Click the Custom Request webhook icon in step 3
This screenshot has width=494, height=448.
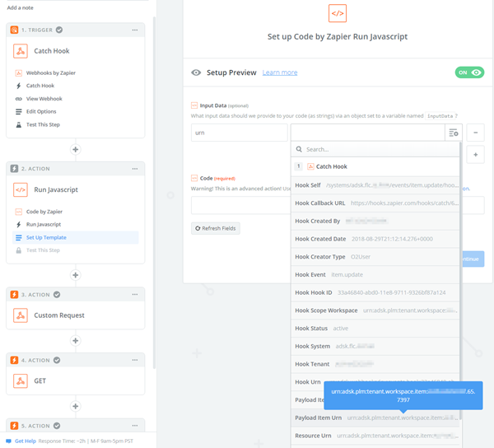(x=21, y=315)
